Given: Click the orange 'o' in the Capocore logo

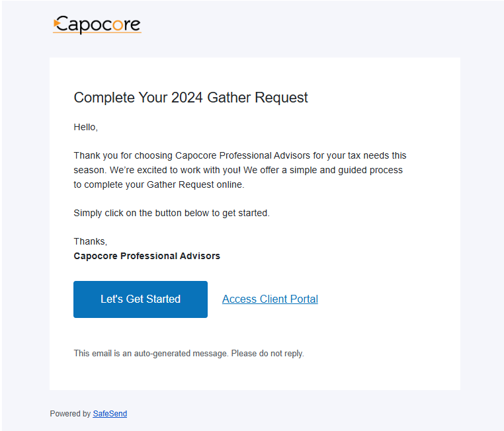Looking at the screenshot, I should (118, 25).
